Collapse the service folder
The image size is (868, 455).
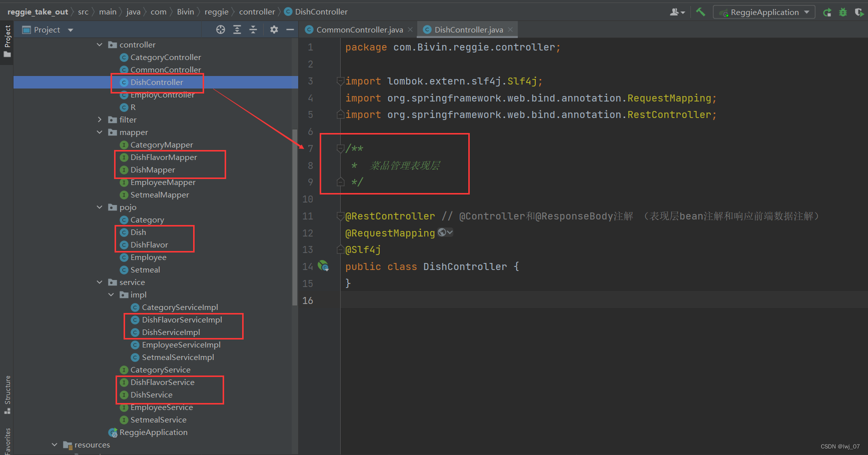[x=100, y=282]
